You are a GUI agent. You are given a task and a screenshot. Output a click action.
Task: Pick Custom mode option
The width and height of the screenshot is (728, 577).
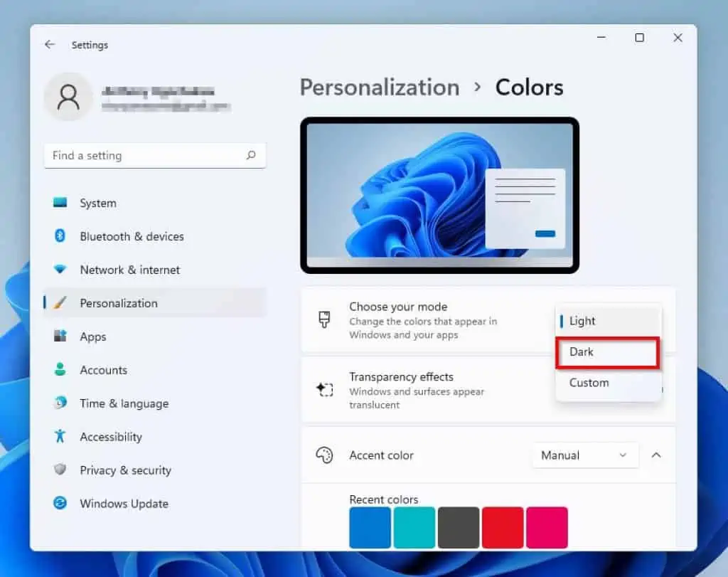(589, 383)
